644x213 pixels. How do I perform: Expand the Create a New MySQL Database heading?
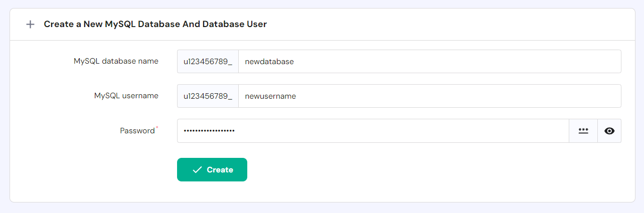[x=155, y=24]
